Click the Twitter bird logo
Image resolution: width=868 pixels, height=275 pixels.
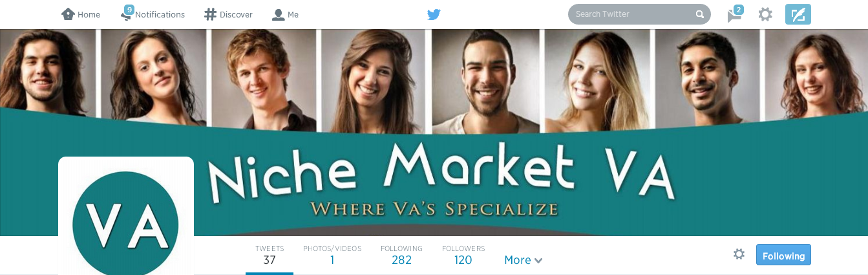tap(434, 14)
